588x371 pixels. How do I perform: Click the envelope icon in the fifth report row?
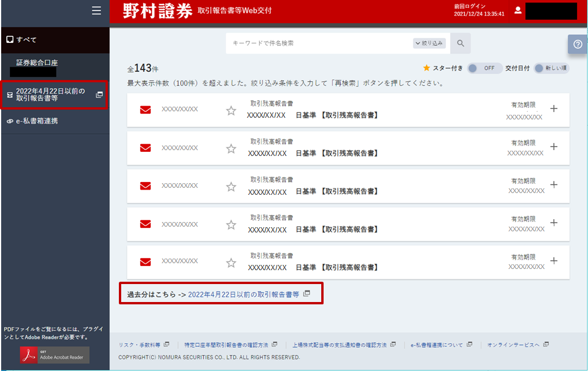tap(146, 262)
